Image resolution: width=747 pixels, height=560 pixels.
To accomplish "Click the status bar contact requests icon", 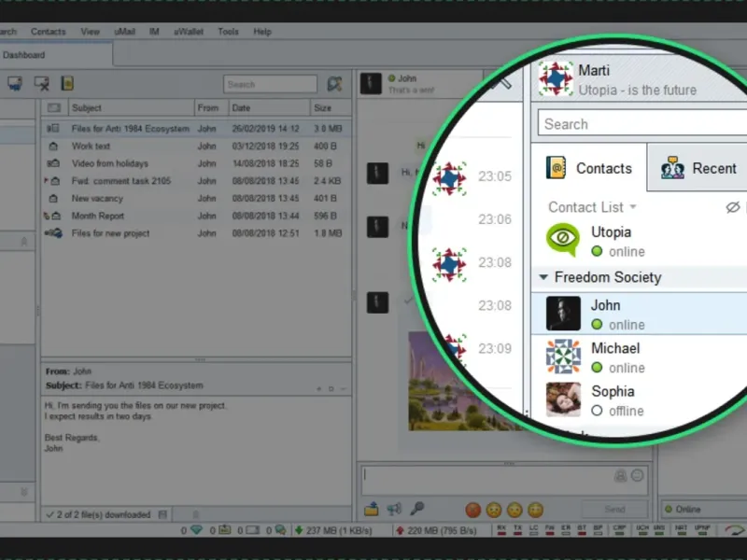I will 224,530.
